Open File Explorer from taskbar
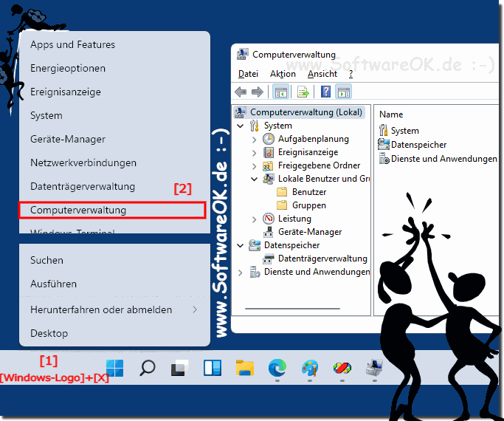This screenshot has height=421, width=504. click(x=244, y=368)
